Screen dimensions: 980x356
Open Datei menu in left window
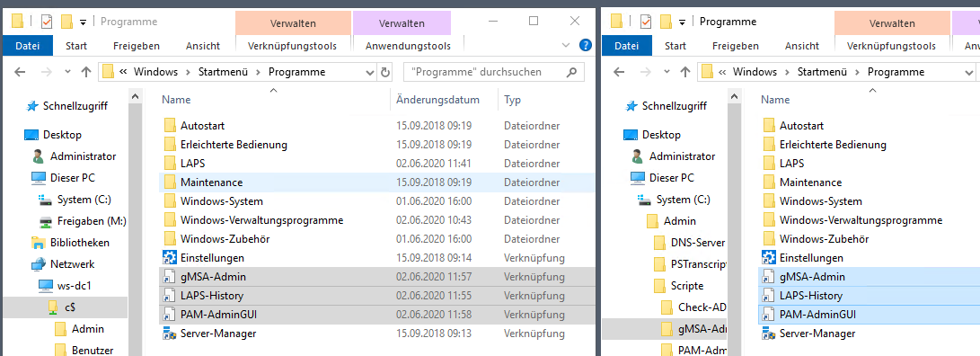[28, 46]
